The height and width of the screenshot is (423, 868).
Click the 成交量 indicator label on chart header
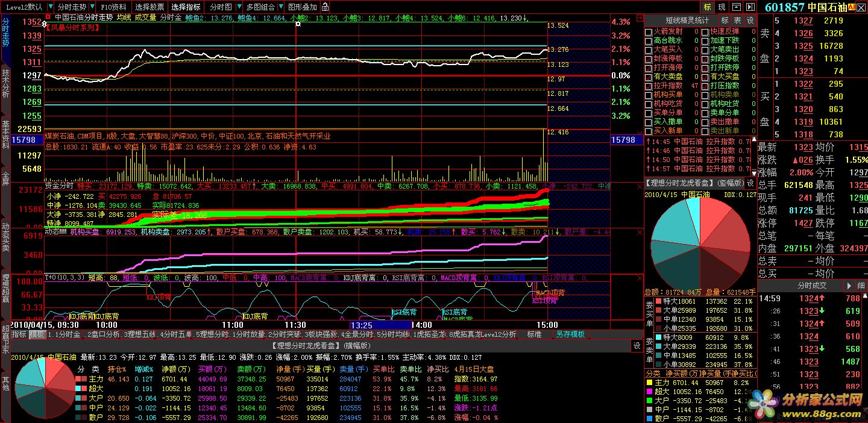145,17
